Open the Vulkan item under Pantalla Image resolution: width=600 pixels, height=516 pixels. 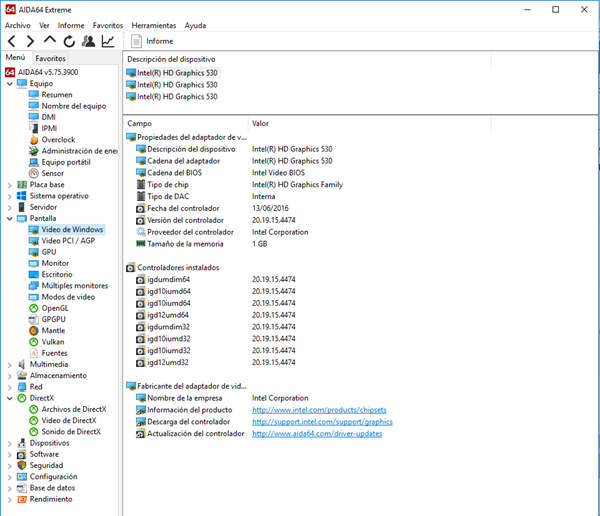click(53, 341)
